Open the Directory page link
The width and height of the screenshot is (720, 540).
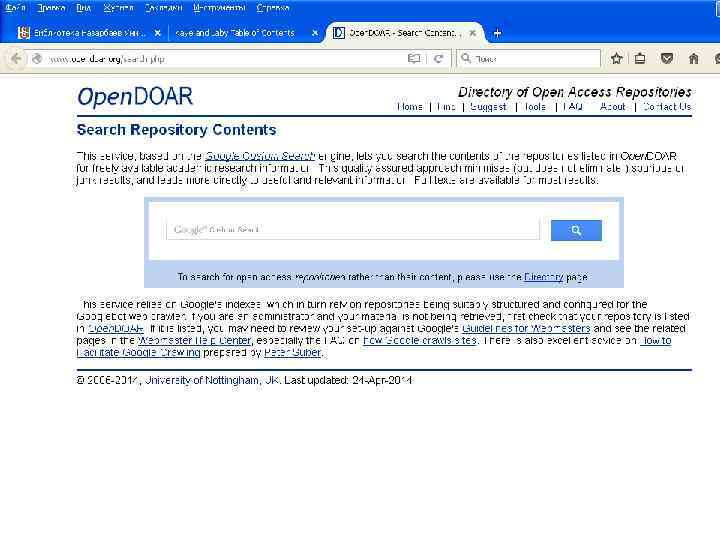click(543, 277)
